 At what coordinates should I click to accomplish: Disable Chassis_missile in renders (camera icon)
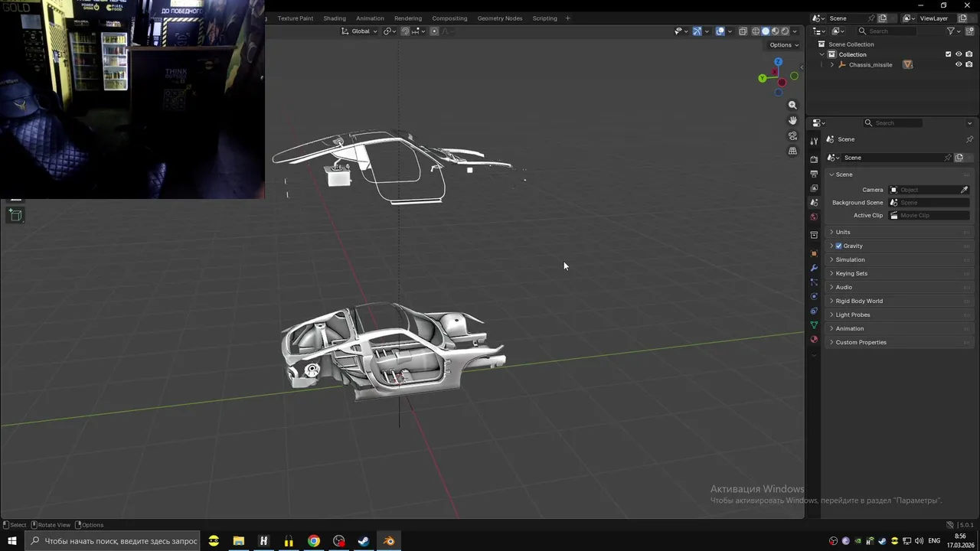(969, 64)
